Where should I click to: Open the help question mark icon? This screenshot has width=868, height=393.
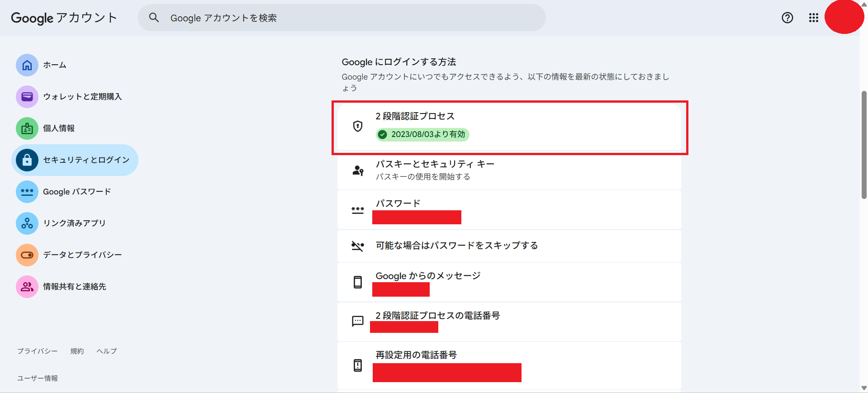click(x=787, y=18)
